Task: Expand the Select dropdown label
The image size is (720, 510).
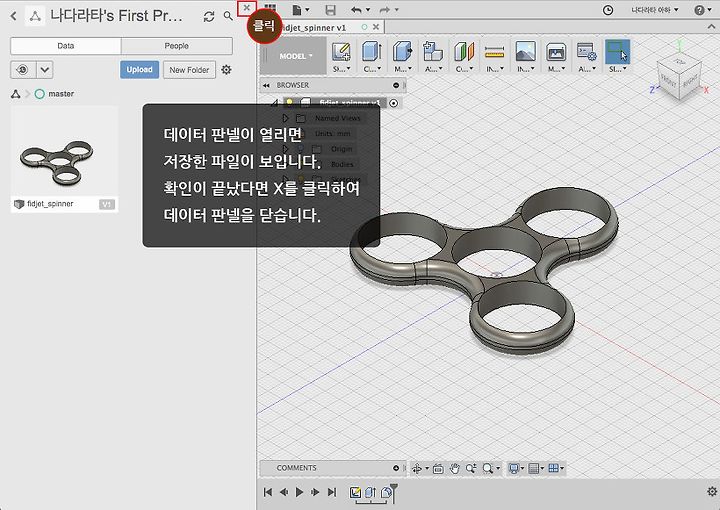Action: (x=618, y=69)
